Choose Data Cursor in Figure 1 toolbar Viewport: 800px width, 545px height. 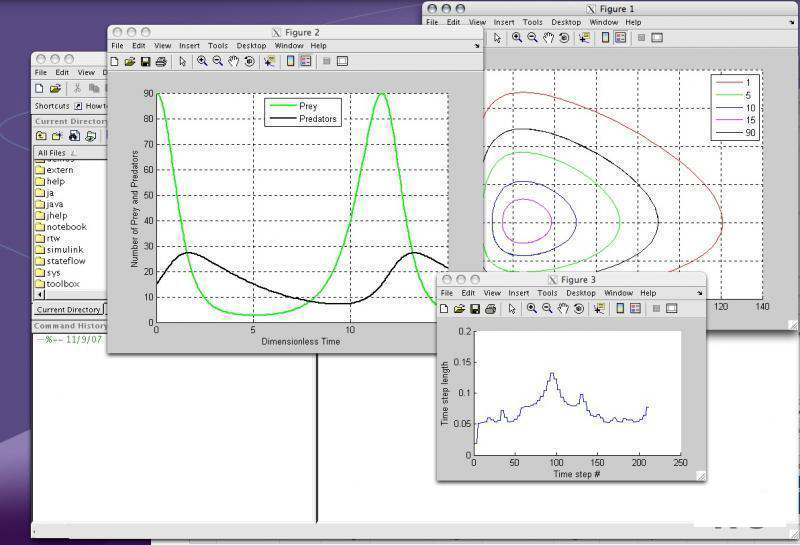tap(584, 38)
